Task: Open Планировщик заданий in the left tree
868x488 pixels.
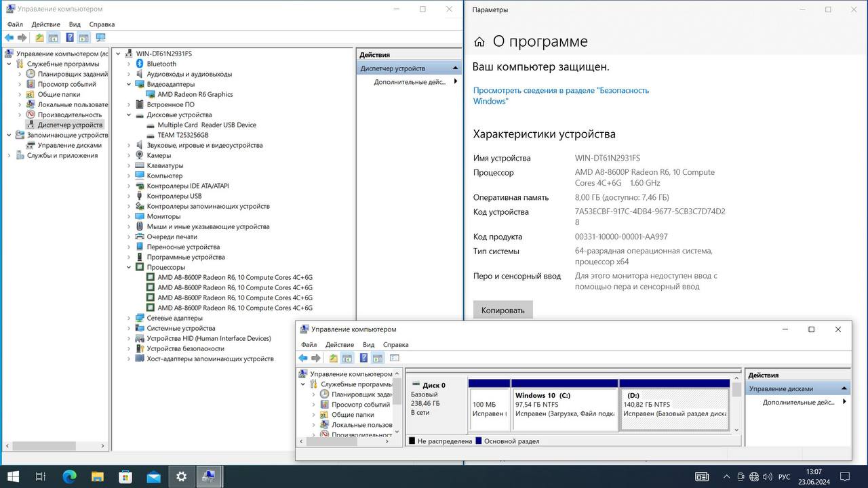Action: 73,74
